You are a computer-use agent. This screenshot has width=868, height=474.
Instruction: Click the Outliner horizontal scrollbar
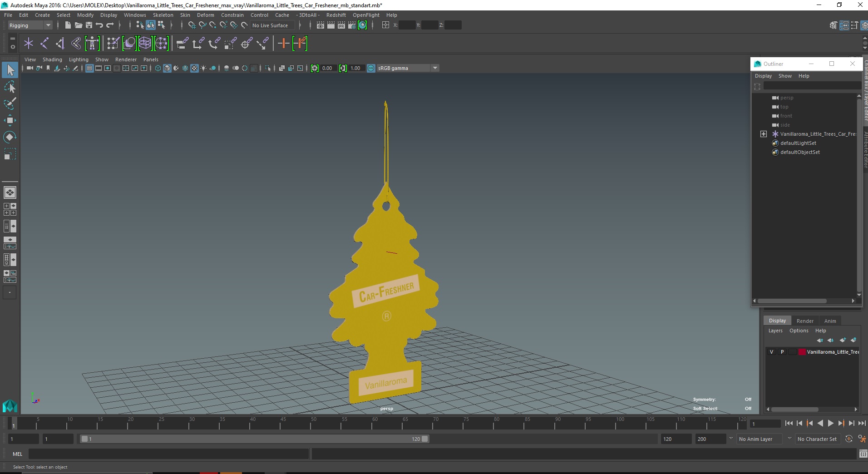point(792,301)
